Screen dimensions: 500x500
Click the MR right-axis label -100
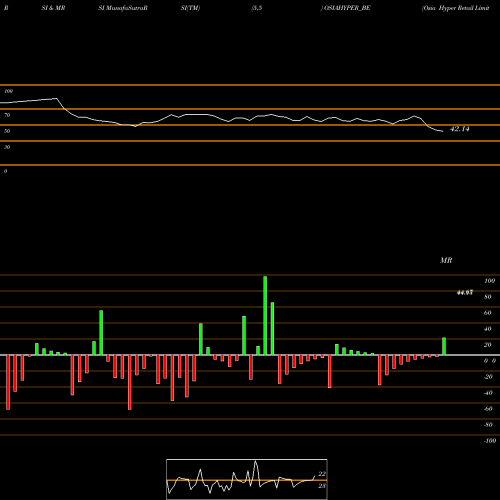[490, 441]
